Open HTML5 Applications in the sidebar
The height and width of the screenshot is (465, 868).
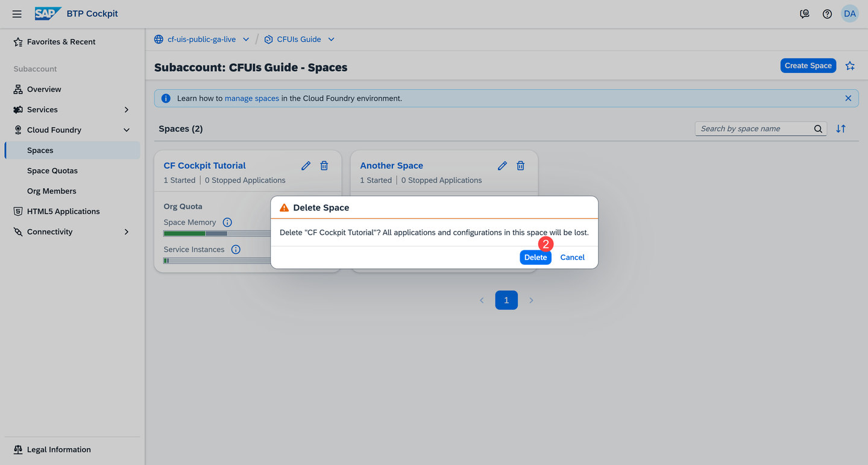[72, 212]
